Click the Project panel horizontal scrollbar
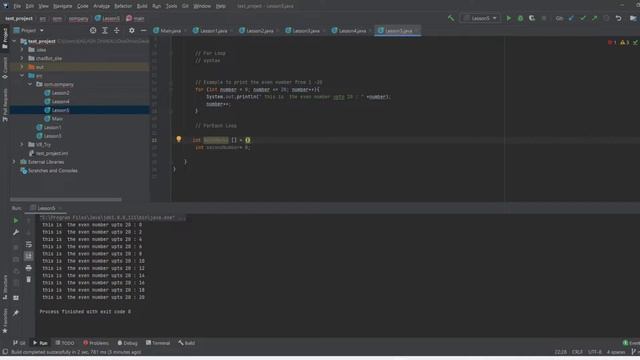Screen dimensions: 640x360 pyautogui.click(x=66, y=200)
